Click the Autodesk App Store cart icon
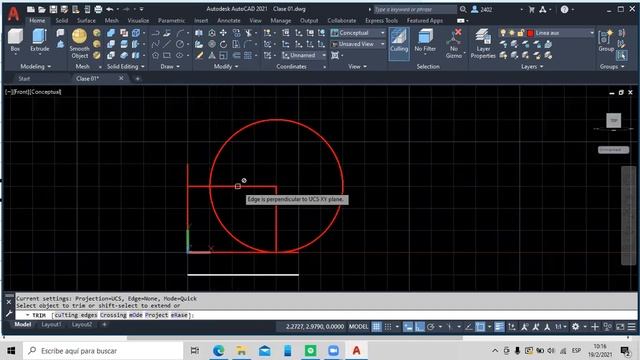The width and height of the screenshot is (640, 360). coord(531,9)
